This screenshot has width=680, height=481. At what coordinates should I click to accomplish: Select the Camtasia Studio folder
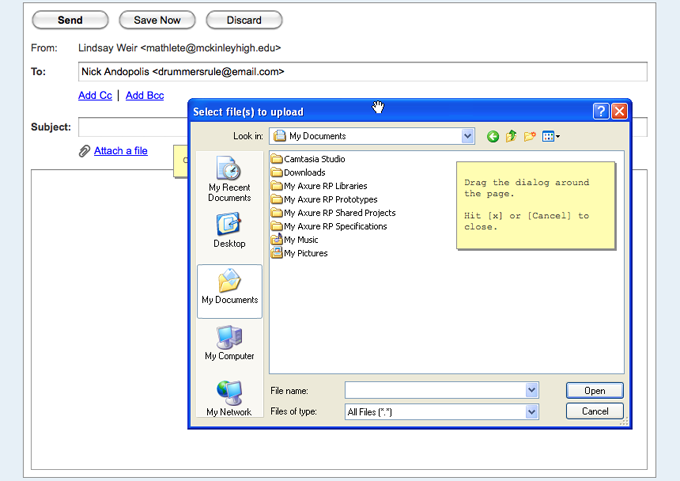click(x=308, y=159)
